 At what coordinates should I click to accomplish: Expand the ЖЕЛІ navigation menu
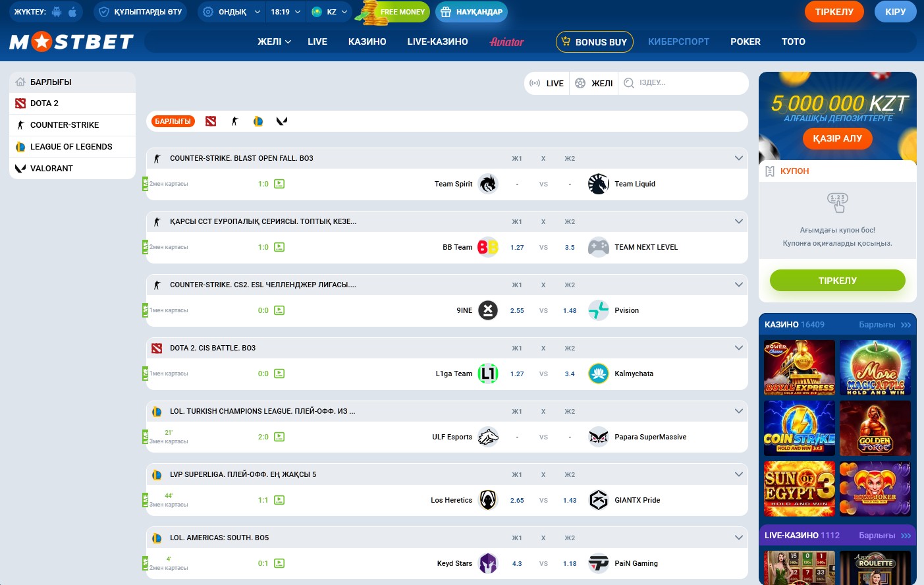(274, 42)
